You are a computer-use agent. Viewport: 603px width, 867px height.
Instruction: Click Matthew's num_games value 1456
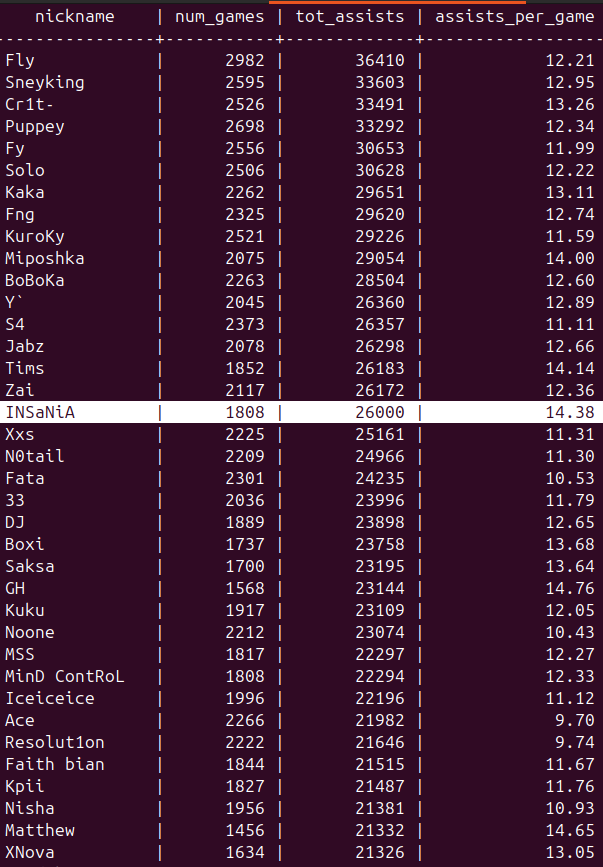[245, 830]
